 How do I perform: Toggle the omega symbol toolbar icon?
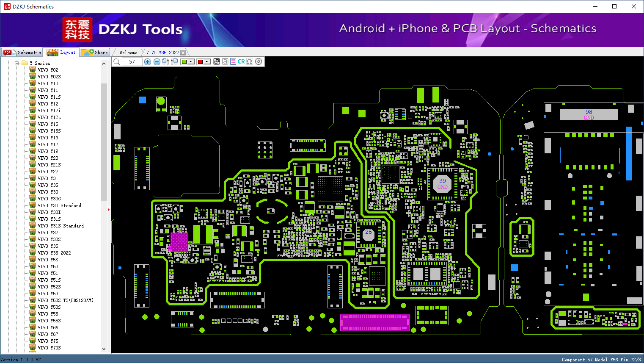[x=250, y=61]
